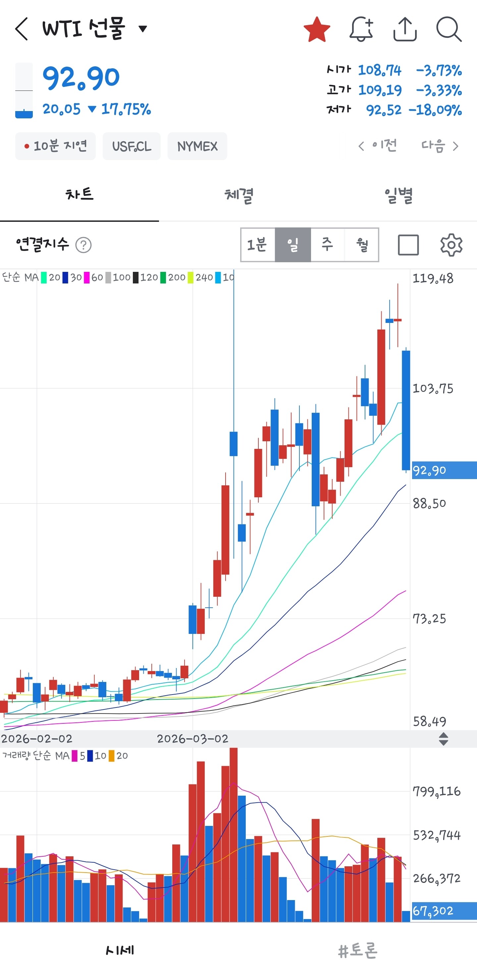This screenshot has width=477, height=980.
Task: Go to 다음 next contract
Action: pos(440,146)
